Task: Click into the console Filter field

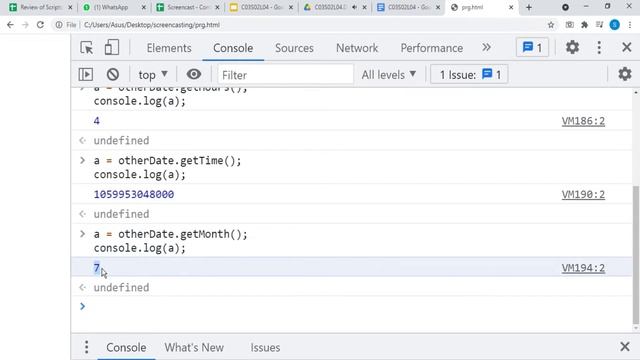Action: coord(285,75)
